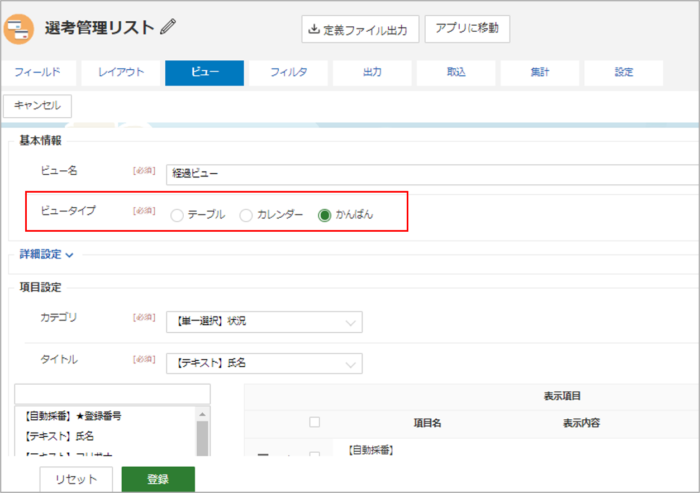Switch to the 集計 tab
Screen dimensions: 700x493
click(540, 72)
